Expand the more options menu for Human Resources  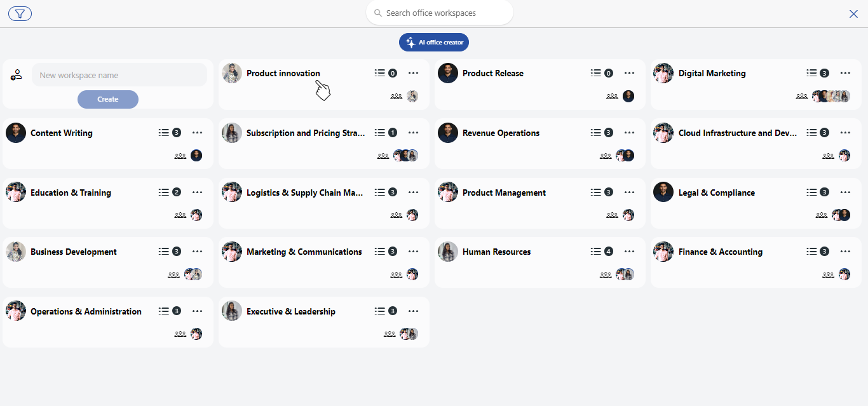pyautogui.click(x=629, y=252)
